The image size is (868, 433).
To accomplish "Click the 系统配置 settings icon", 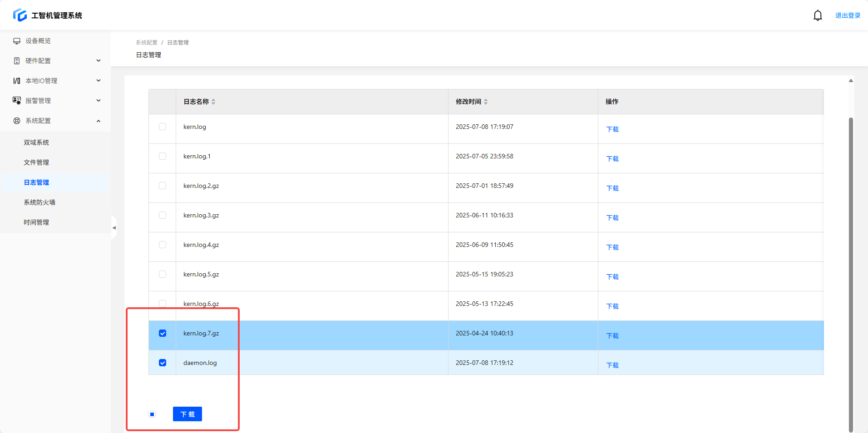I will 17,121.
